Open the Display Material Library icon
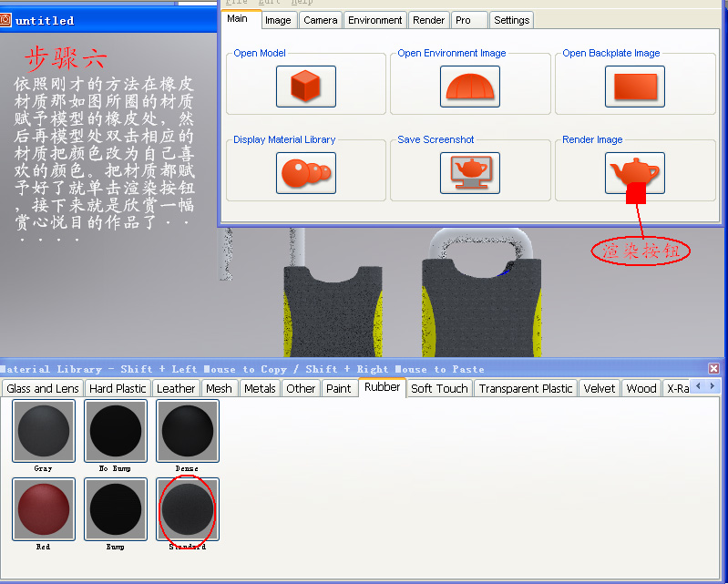The width and height of the screenshot is (728, 584). pos(305,173)
